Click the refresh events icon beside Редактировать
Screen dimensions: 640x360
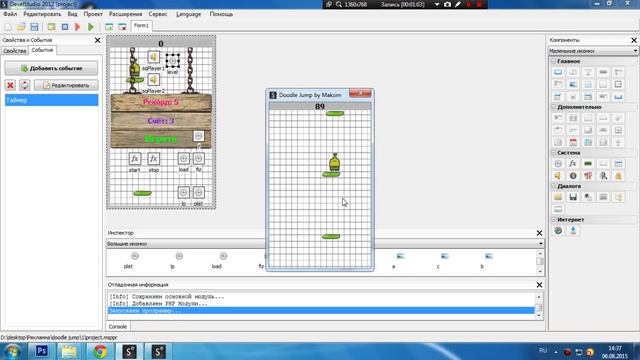coord(24,85)
